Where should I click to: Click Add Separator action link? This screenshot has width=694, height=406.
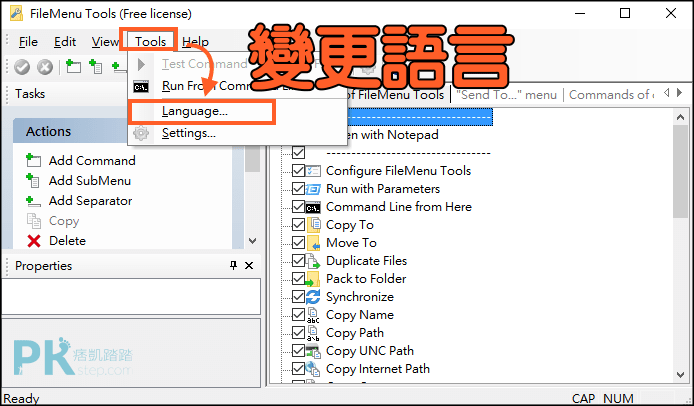point(90,201)
